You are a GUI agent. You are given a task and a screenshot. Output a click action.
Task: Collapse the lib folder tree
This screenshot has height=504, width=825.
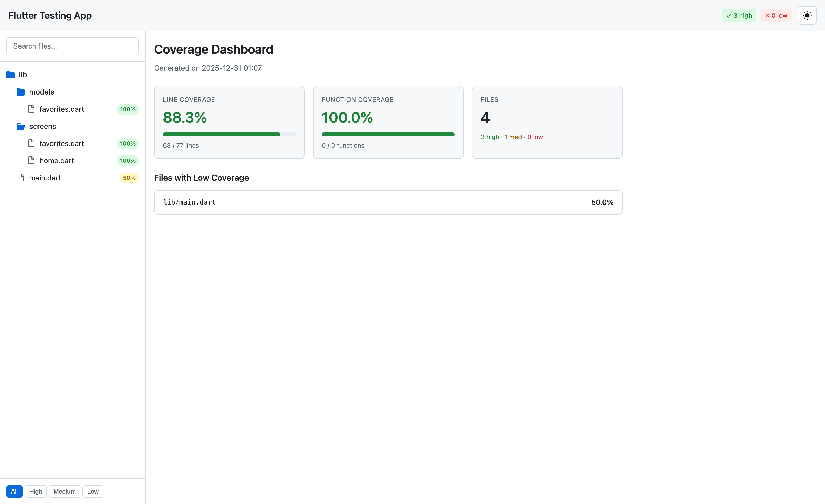(x=23, y=75)
